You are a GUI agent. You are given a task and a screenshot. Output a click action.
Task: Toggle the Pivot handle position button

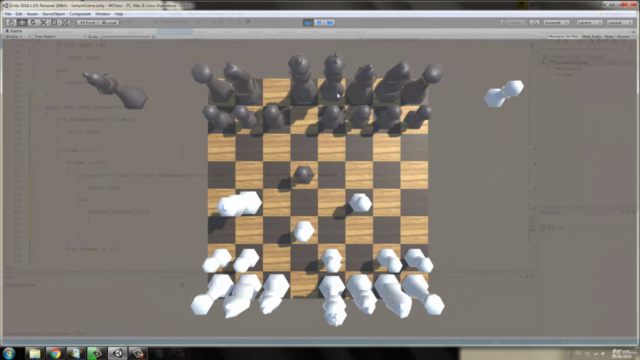pos(87,22)
